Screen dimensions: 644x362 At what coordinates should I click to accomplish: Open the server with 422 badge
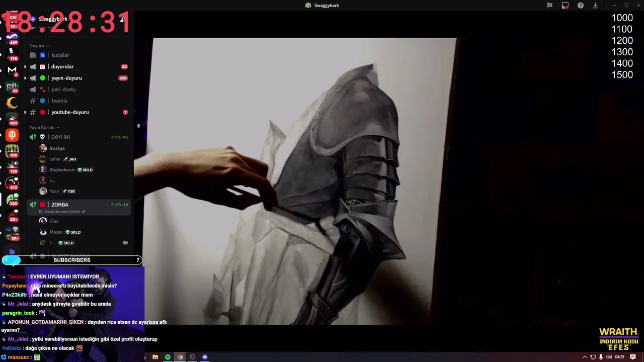[12, 119]
